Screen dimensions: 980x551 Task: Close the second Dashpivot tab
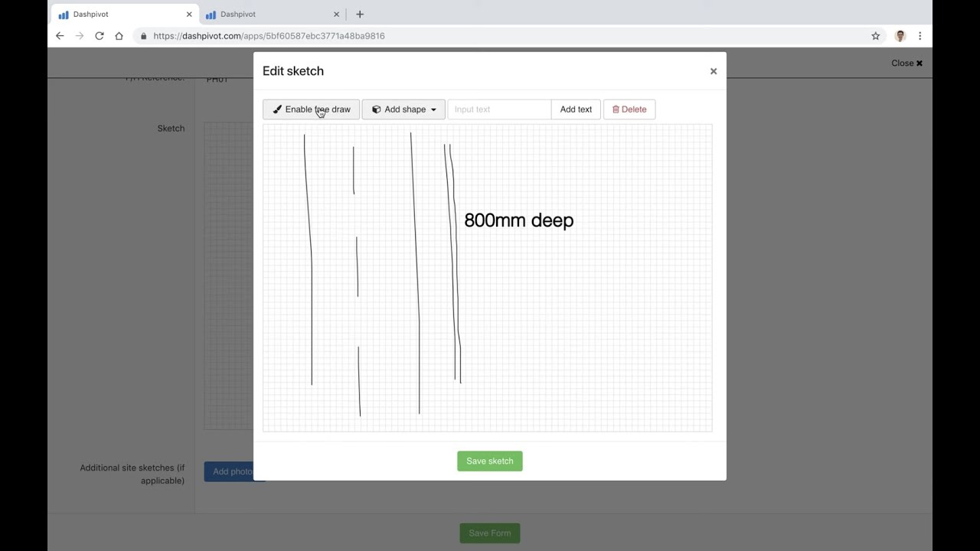(336, 14)
